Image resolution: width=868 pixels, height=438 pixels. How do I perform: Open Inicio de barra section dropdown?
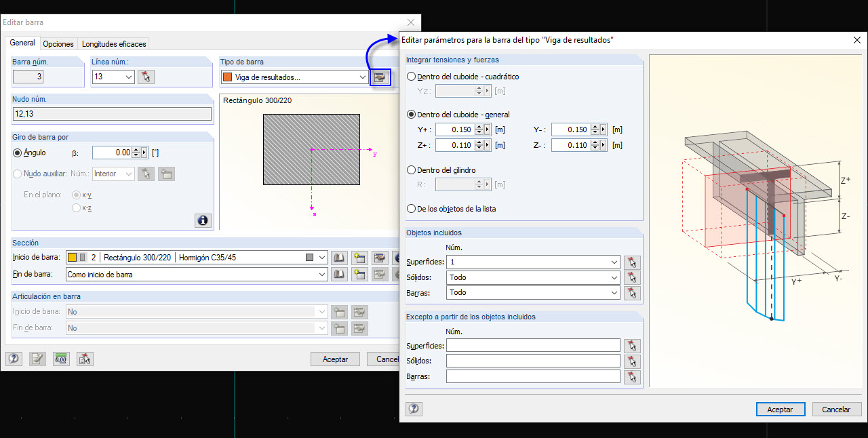pyautogui.click(x=322, y=258)
